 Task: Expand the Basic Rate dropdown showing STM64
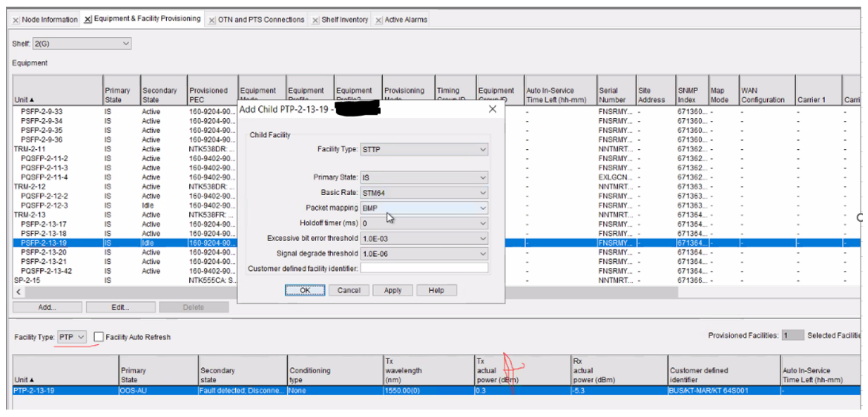[x=424, y=193]
